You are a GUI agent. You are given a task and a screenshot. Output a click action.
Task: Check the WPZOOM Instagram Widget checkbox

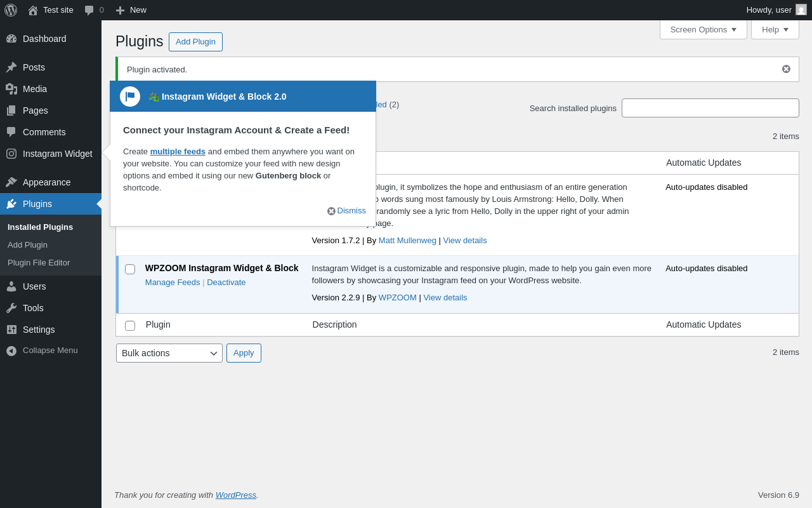(x=130, y=269)
